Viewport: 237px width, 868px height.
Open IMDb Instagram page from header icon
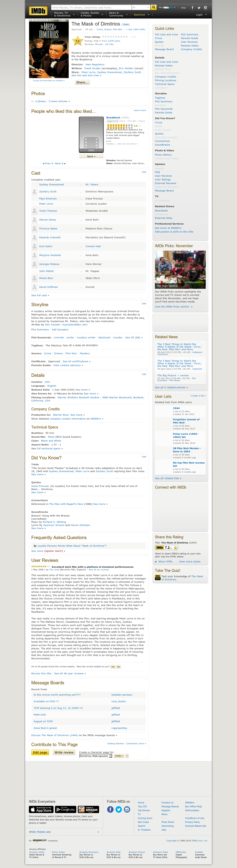205,7
